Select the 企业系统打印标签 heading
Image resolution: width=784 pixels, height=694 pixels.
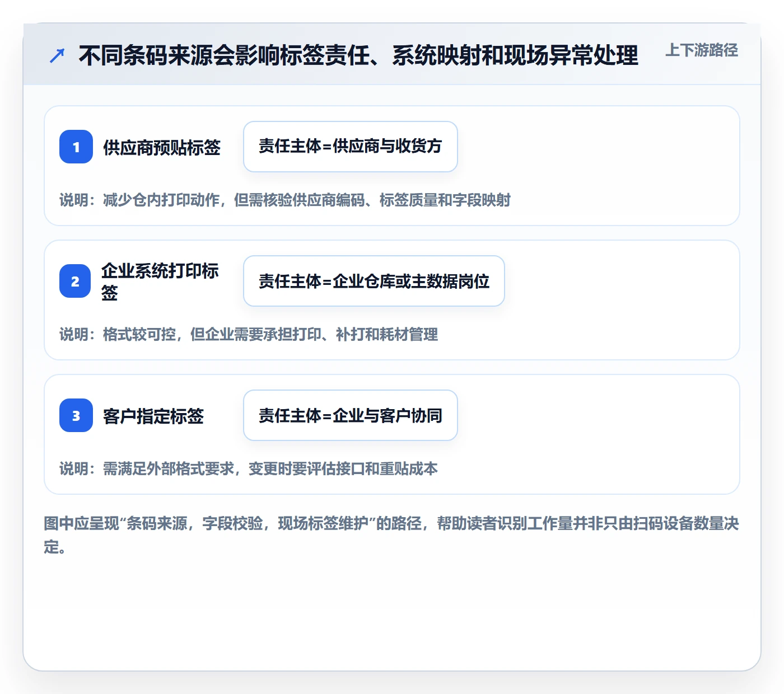[160, 282]
